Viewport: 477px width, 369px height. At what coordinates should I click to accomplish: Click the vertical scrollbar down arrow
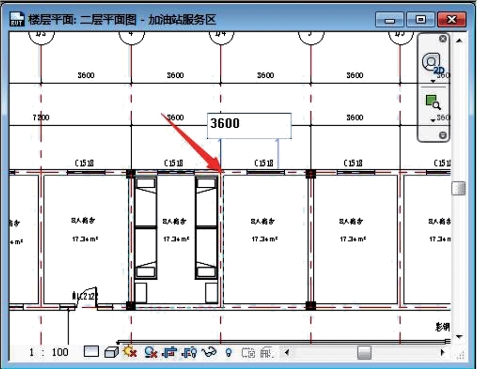[459, 337]
